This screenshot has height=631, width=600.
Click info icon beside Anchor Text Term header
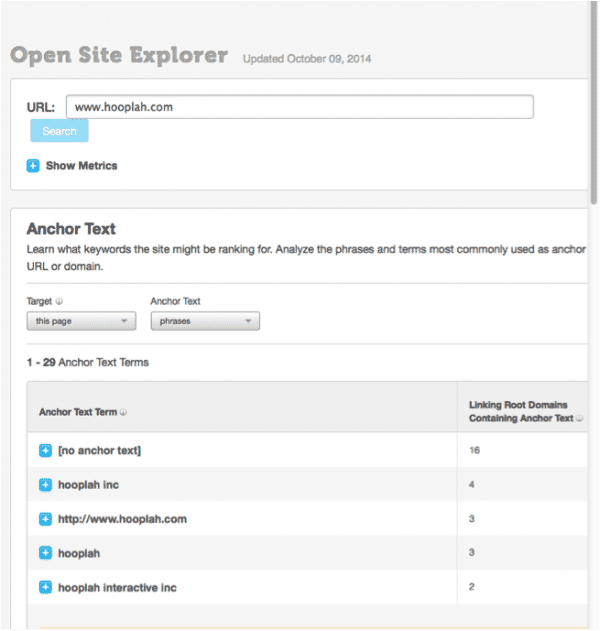(x=124, y=412)
